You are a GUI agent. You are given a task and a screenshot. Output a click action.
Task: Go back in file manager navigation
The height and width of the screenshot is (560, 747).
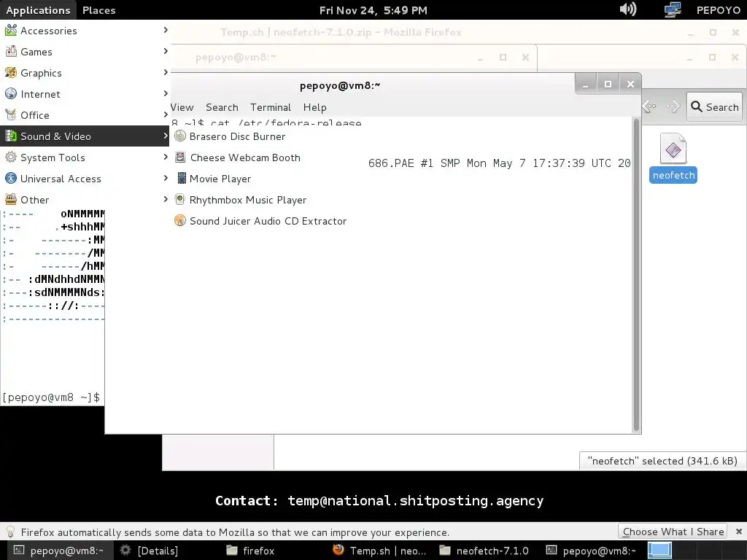(x=650, y=106)
